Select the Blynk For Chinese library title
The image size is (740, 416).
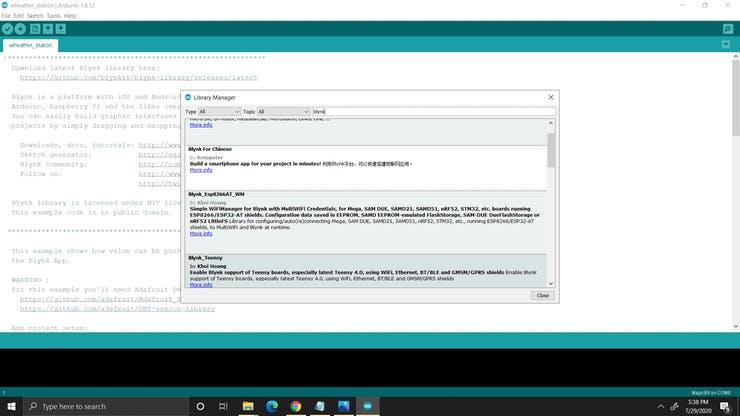click(210, 149)
